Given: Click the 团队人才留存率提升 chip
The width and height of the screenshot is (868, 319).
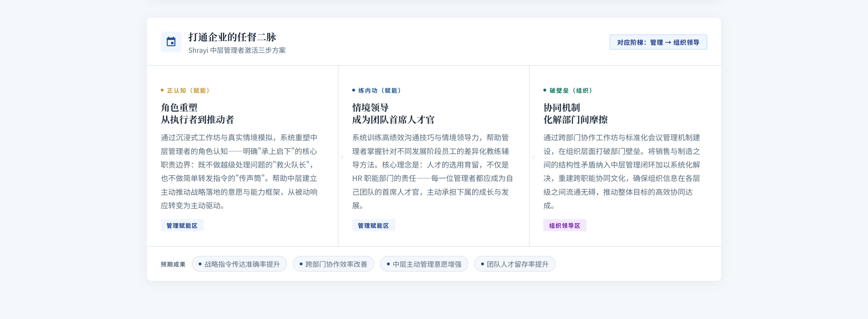Looking at the screenshot, I should [x=514, y=264].
